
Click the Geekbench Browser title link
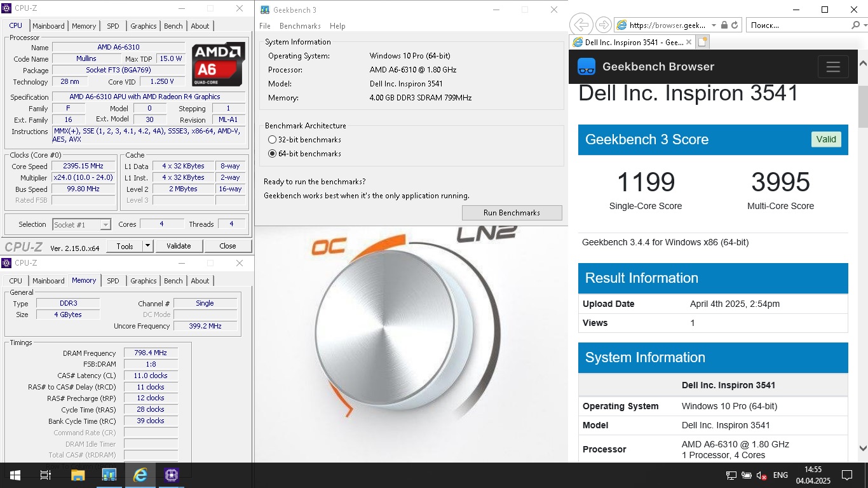pos(658,67)
